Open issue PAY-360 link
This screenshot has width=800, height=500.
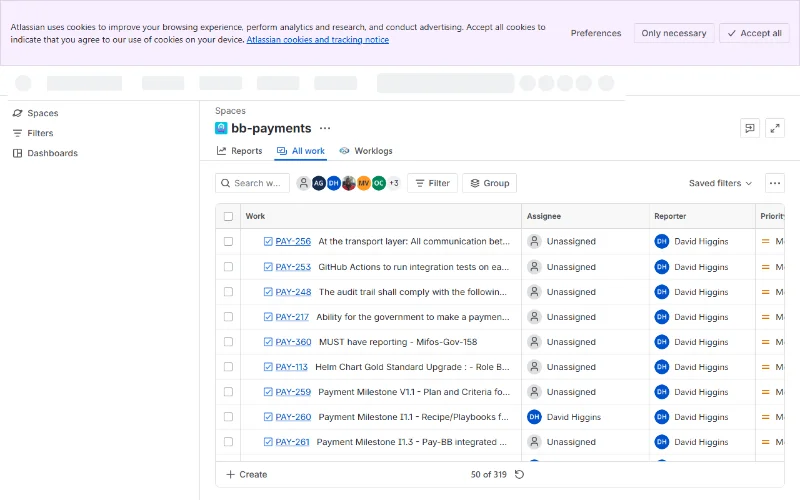pyautogui.click(x=293, y=342)
